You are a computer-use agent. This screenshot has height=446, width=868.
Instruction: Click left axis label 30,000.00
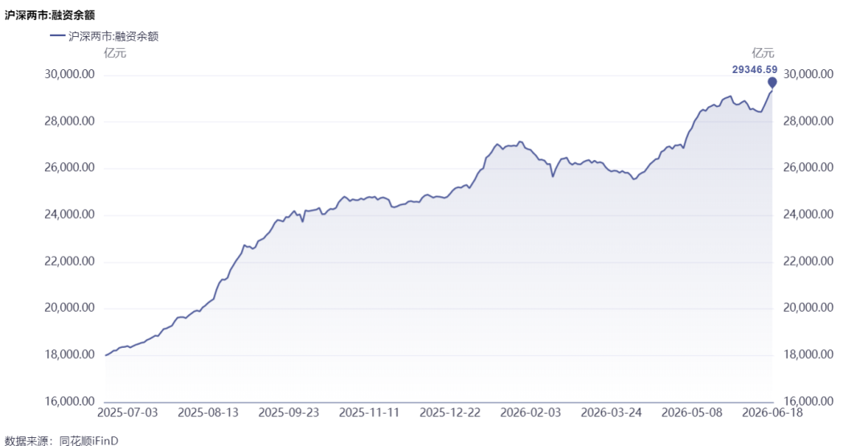(70, 75)
